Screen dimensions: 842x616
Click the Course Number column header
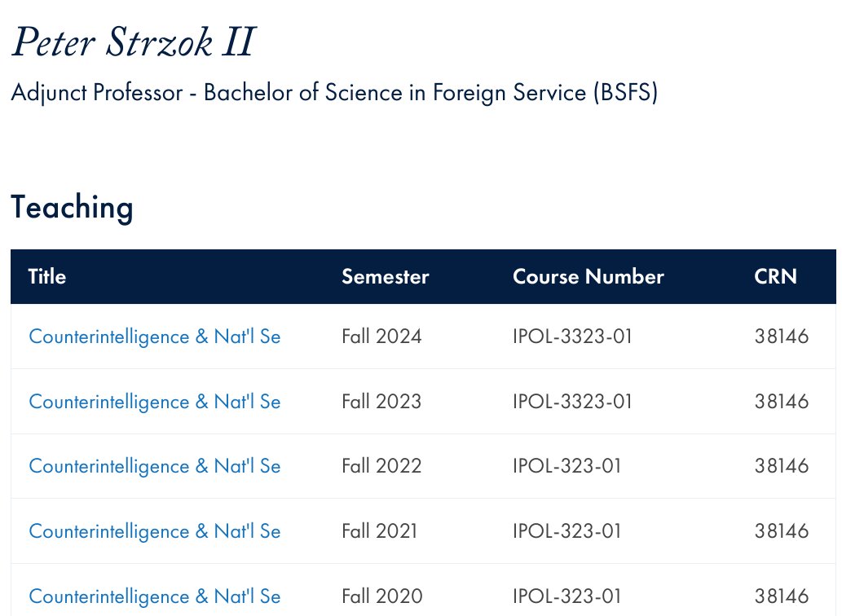[588, 276]
